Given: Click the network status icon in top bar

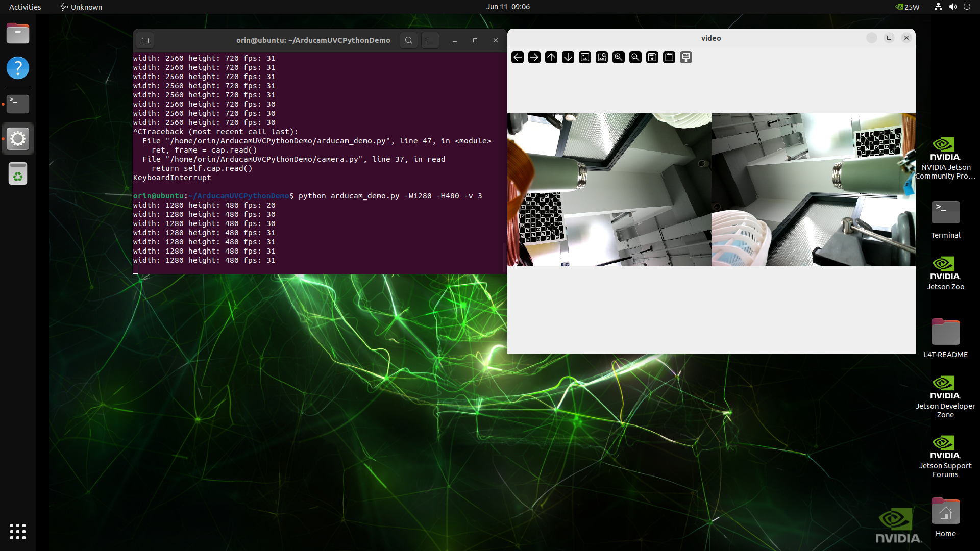Looking at the screenshot, I should click(938, 7).
